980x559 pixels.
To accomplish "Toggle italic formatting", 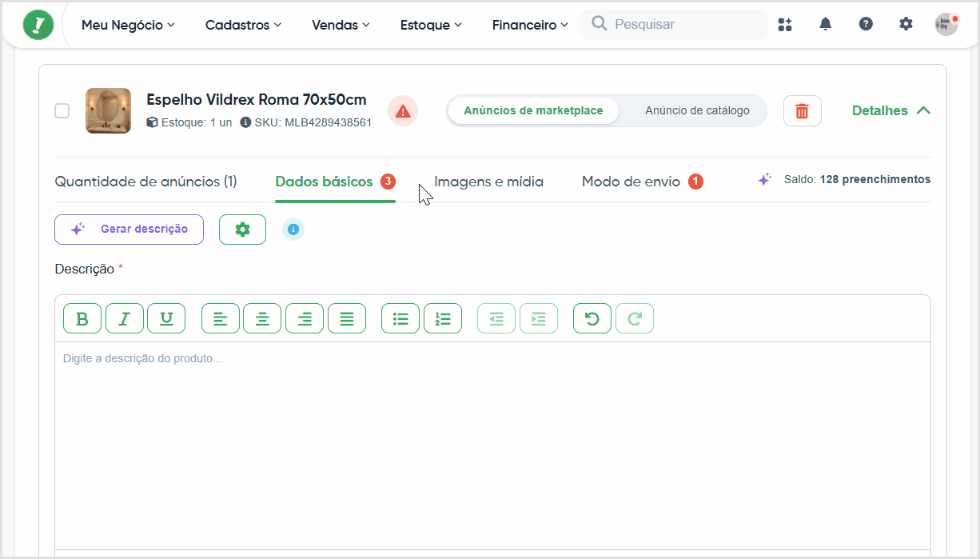I will pyautogui.click(x=125, y=318).
